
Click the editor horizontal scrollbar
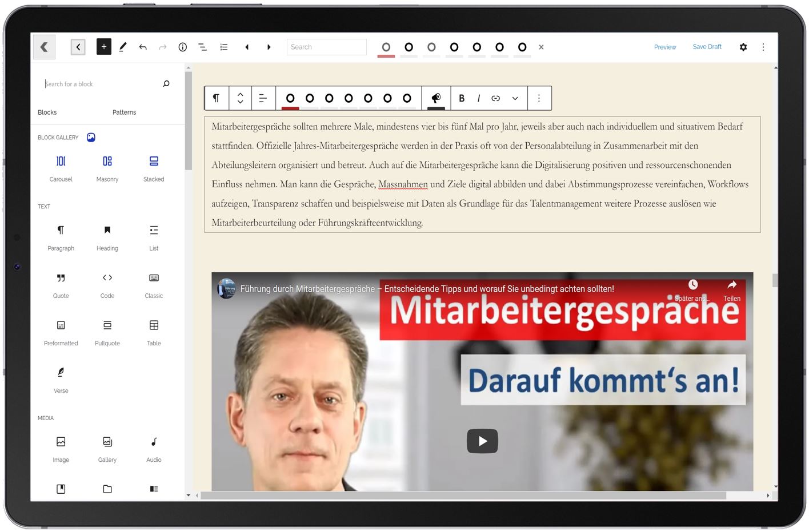463,495
